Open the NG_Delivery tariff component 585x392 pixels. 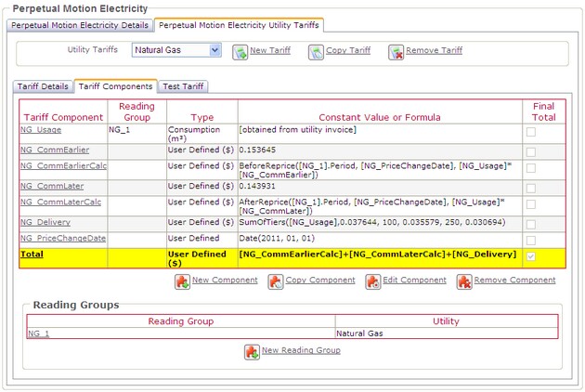[45, 222]
